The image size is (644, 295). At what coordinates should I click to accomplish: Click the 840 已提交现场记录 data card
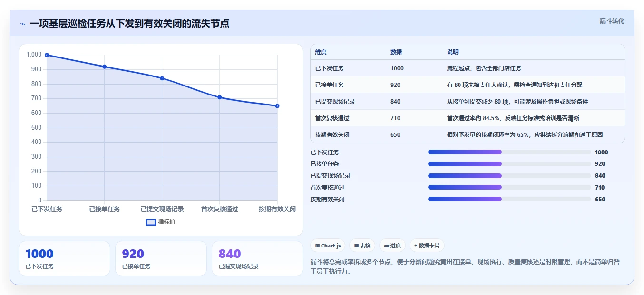(x=257, y=258)
